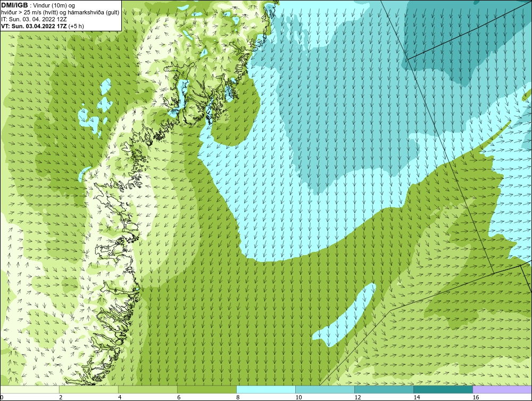Image resolution: width=532 pixels, height=401 pixels.
Task: Click legend value label "0"
Action: pos(2,397)
